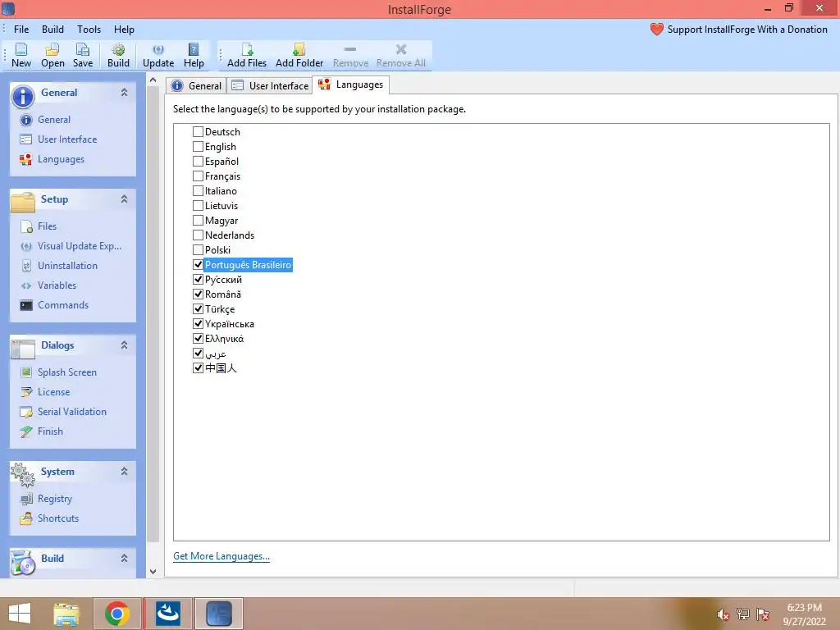Image resolution: width=840 pixels, height=630 pixels.
Task: Click the Add Files toolbar icon
Action: point(246,55)
